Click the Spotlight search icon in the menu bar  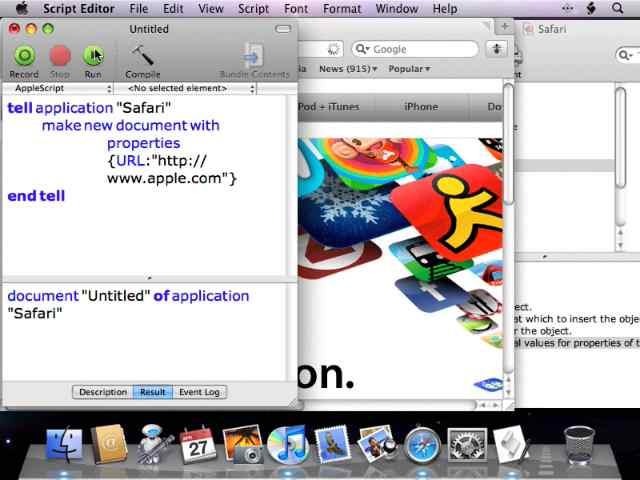(618, 8)
